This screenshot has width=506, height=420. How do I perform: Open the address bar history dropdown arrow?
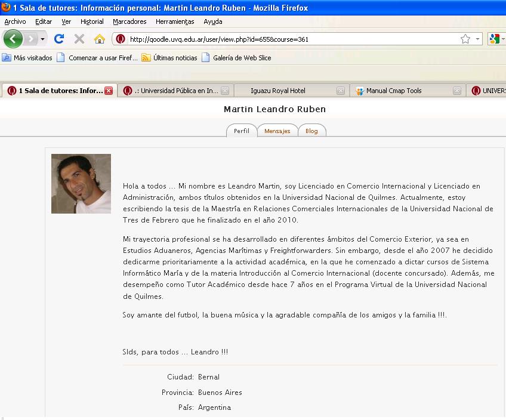(477, 39)
